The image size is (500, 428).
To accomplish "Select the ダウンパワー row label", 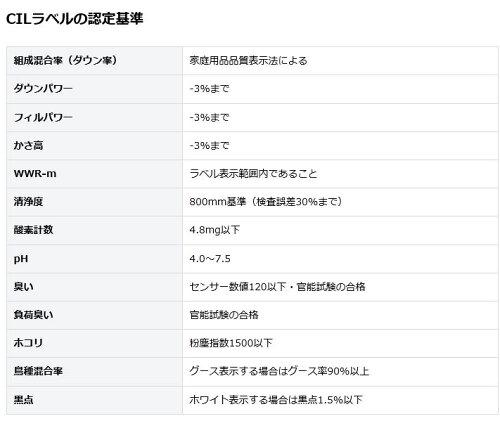I will click(x=43, y=89).
